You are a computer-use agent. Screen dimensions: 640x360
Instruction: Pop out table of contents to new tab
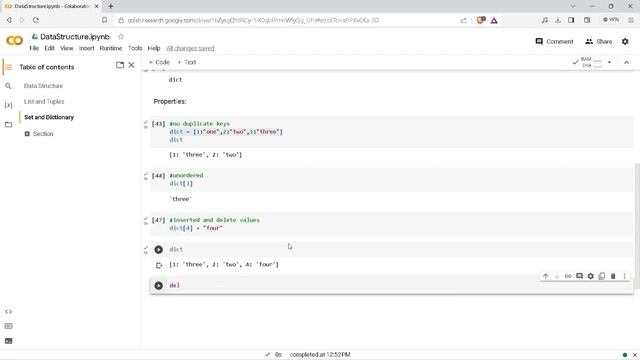pos(120,65)
